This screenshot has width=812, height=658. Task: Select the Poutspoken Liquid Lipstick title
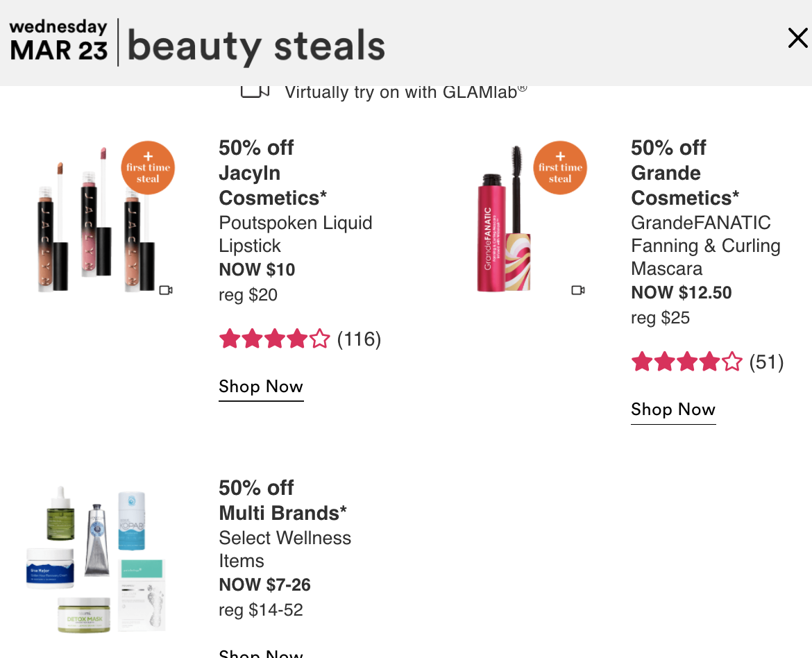coord(295,234)
